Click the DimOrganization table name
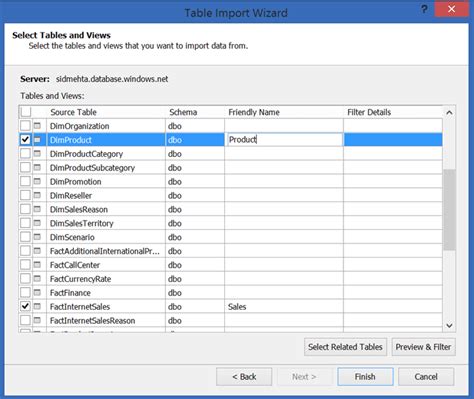The image size is (474, 399). point(79,126)
